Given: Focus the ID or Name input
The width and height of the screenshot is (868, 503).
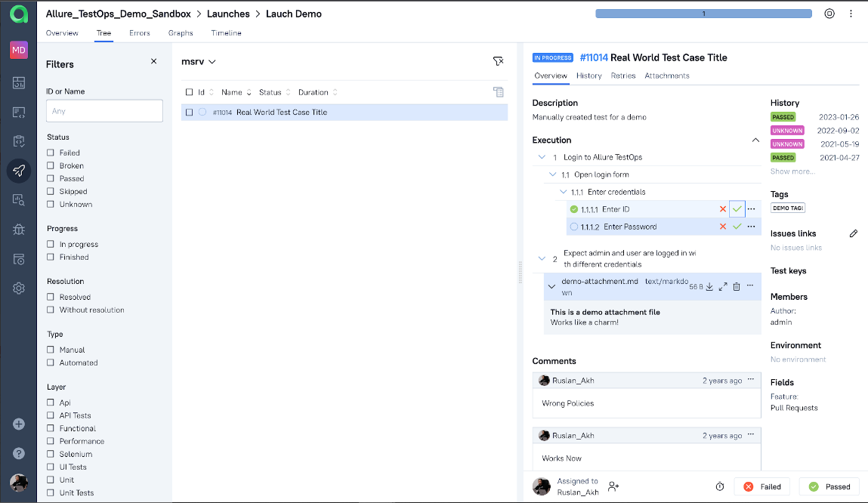Looking at the screenshot, I should point(104,111).
